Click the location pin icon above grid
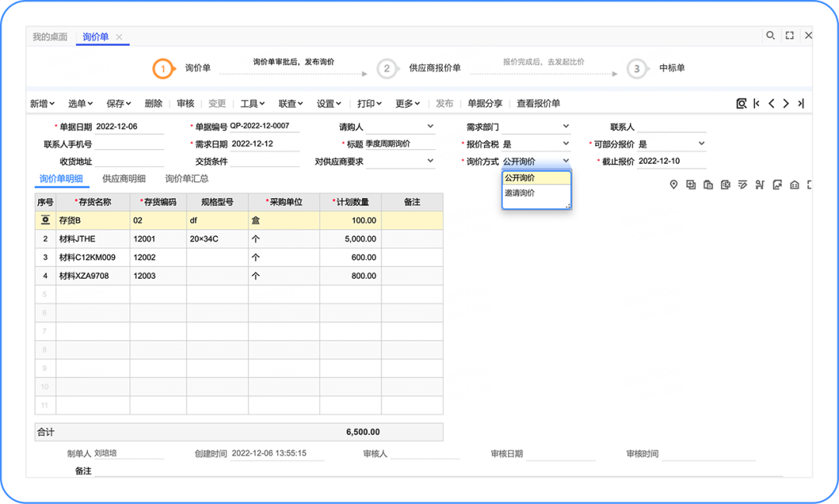Viewport: 839px width, 504px height. coord(674,185)
